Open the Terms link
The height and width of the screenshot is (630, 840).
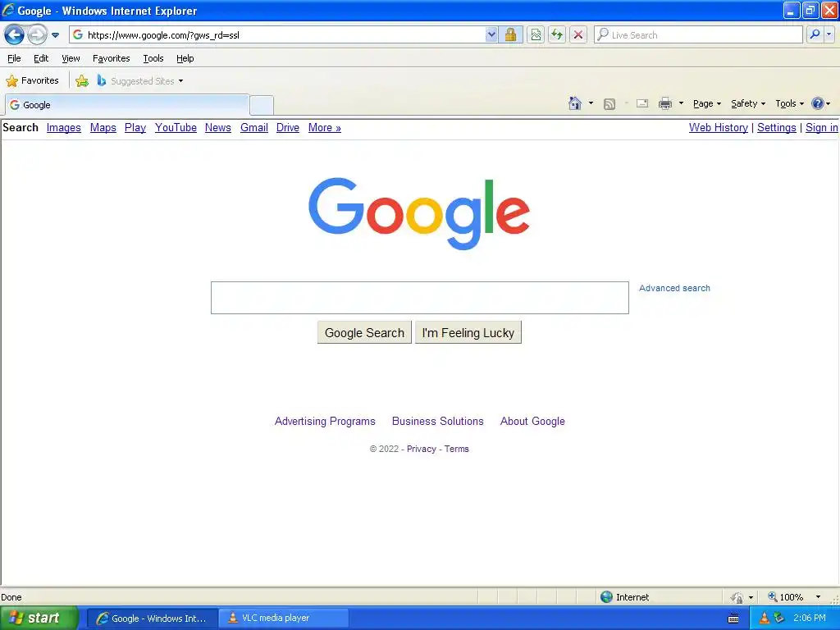pos(456,449)
